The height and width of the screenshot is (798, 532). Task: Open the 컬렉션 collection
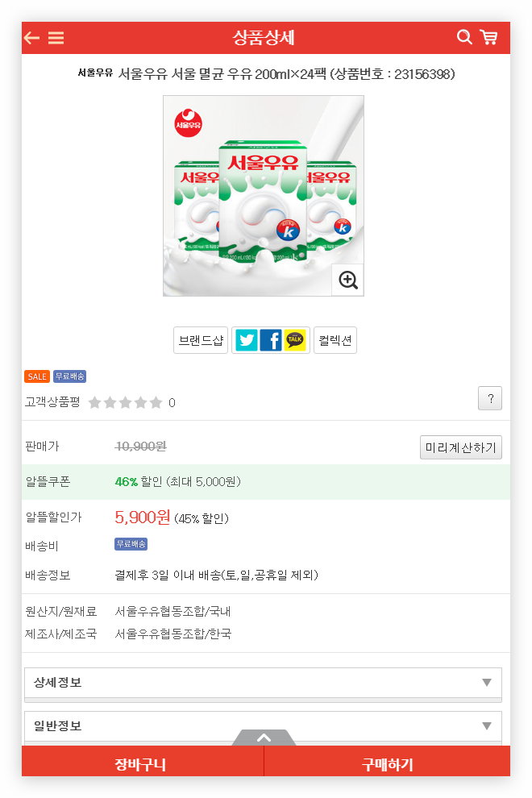(335, 340)
